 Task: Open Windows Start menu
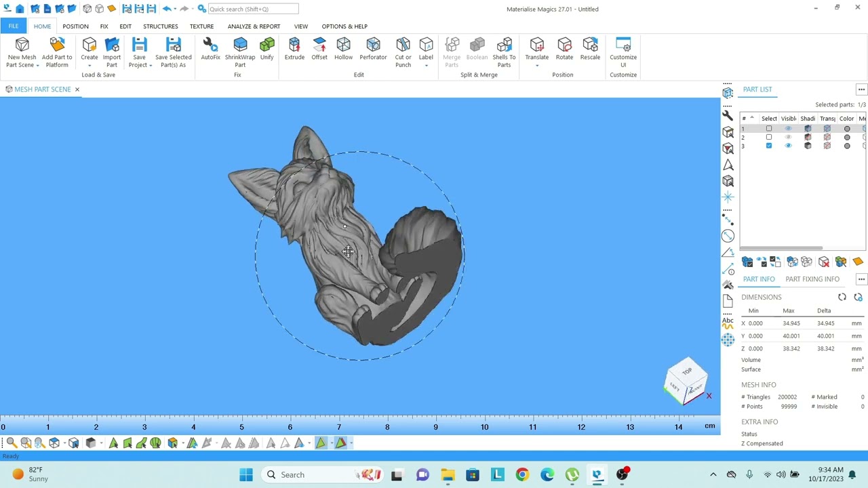pyautogui.click(x=246, y=474)
